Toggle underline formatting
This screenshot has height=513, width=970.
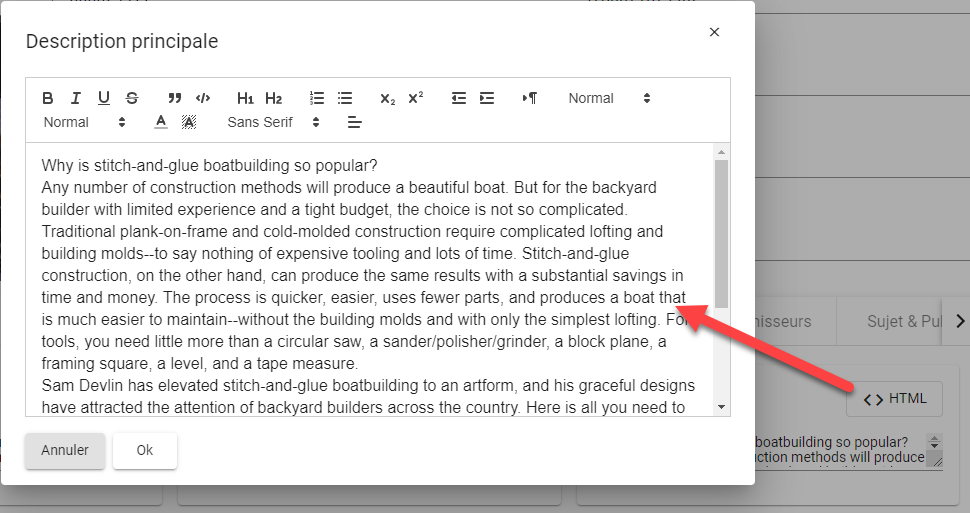104,98
